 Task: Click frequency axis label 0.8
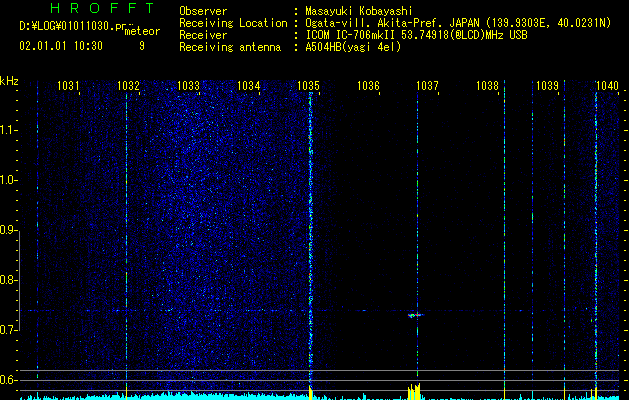(x=8, y=280)
